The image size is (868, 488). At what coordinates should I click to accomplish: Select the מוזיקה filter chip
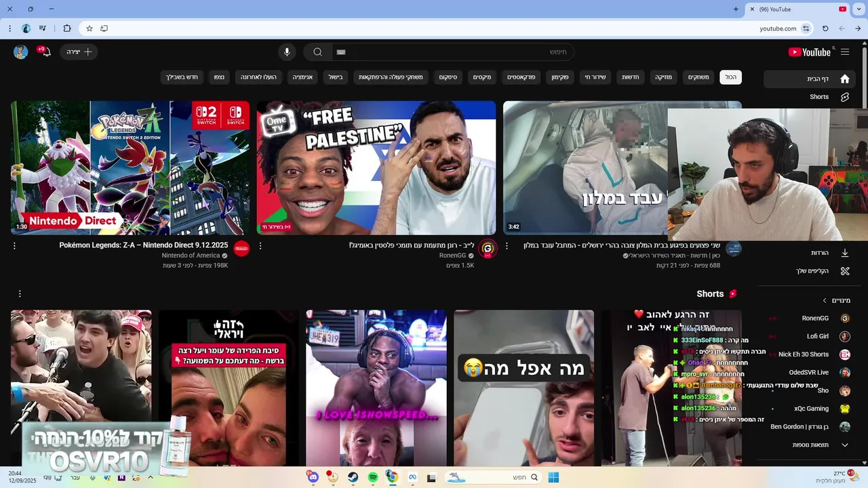tap(663, 77)
